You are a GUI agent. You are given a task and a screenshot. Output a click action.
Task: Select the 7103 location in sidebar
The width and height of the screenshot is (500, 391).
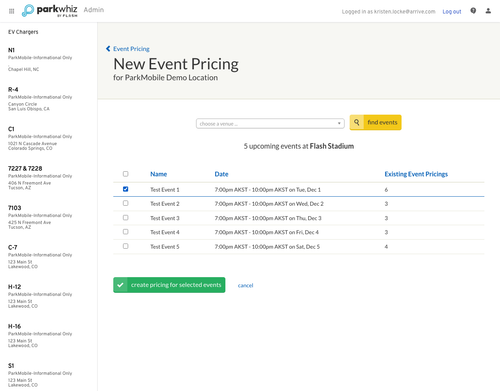[x=15, y=208]
